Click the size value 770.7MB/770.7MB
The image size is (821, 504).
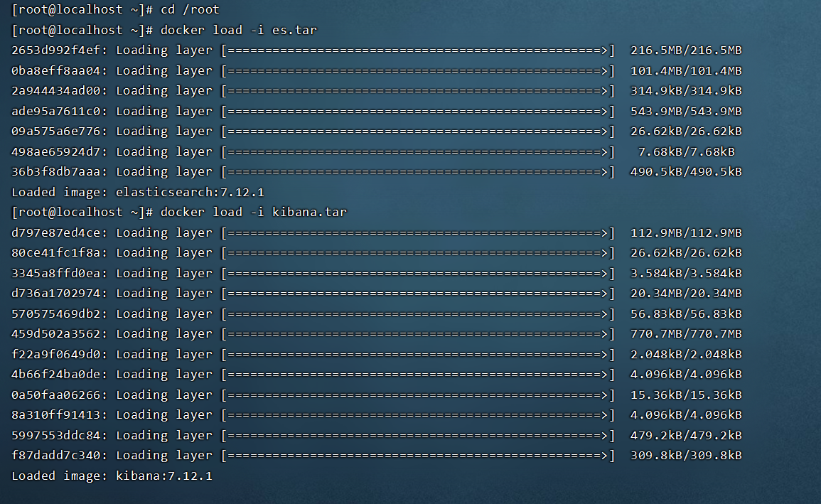pos(686,334)
